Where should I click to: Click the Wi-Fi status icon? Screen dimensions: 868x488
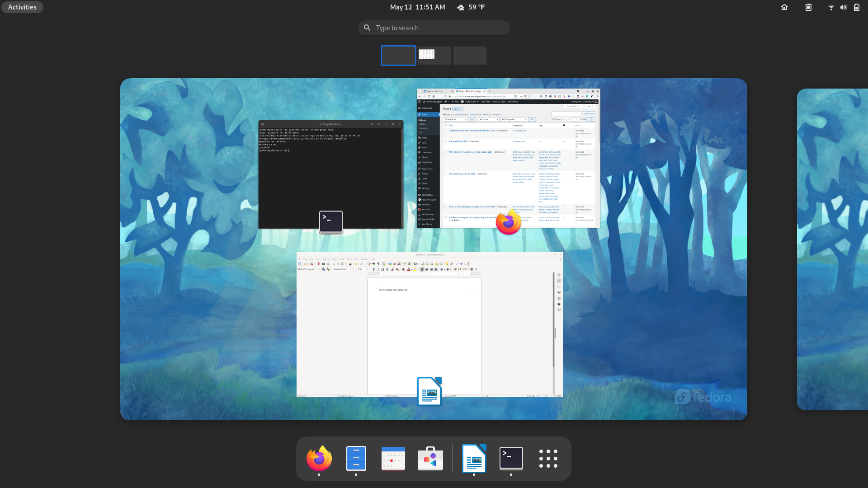pyautogui.click(x=831, y=7)
